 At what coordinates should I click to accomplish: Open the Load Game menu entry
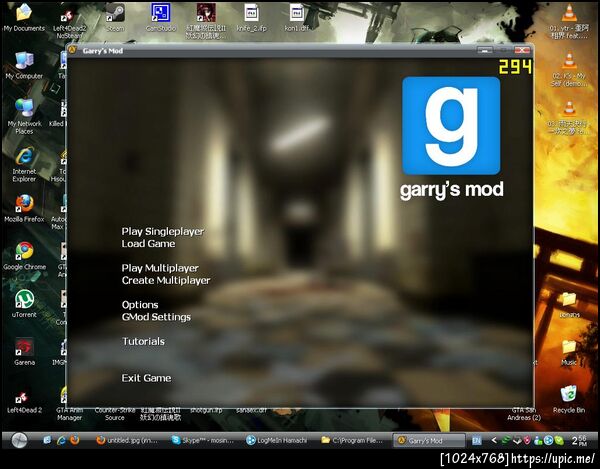click(148, 244)
